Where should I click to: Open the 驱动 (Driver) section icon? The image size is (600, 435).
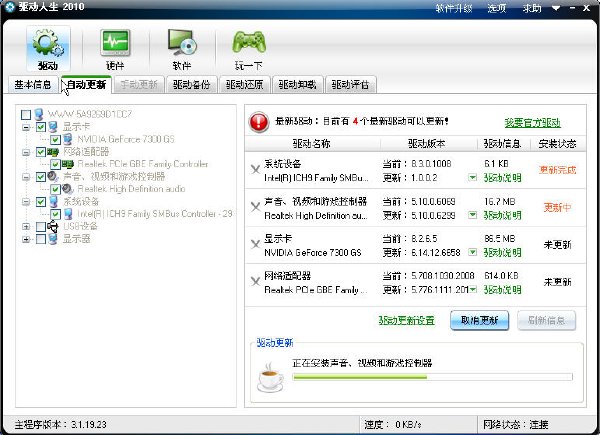pyautogui.click(x=48, y=49)
